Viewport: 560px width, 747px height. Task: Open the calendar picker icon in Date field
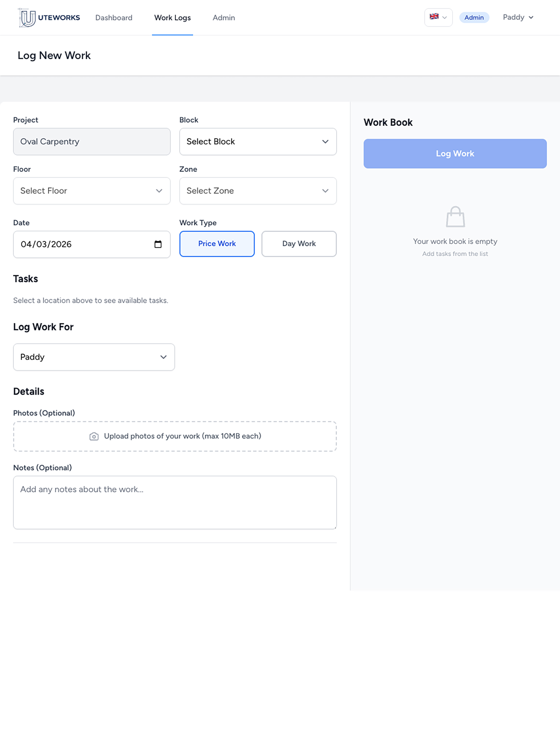(158, 244)
